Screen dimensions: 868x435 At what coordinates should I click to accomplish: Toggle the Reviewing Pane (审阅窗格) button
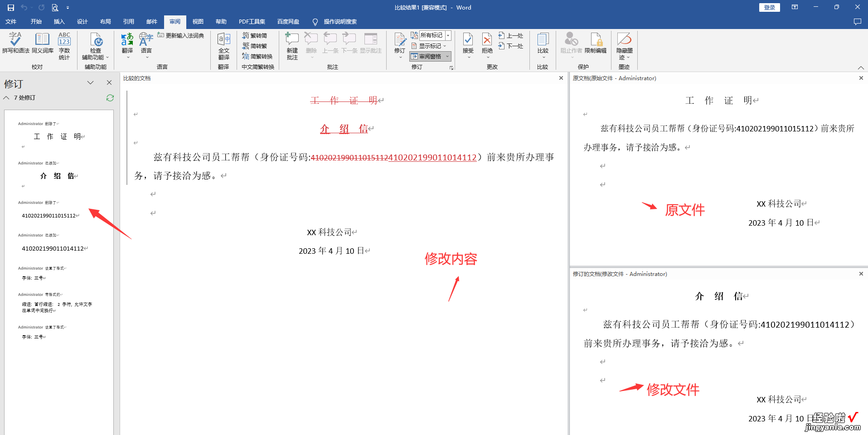426,56
